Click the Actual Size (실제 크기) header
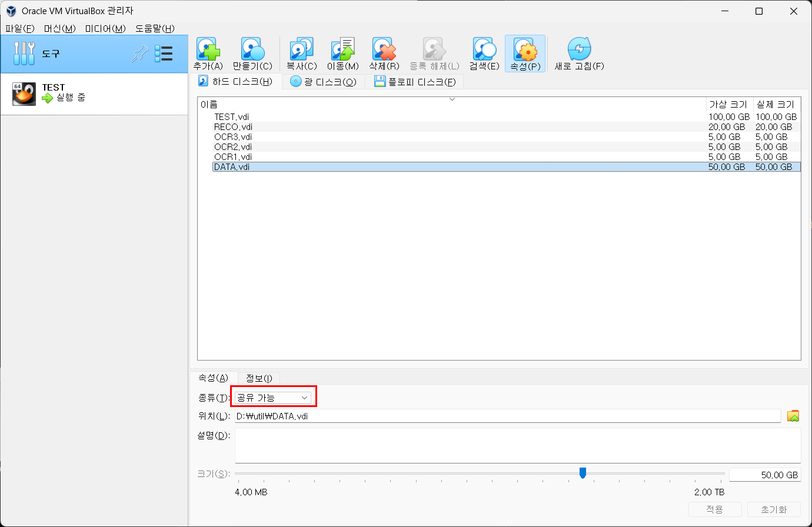The height and width of the screenshot is (527, 812). pyautogui.click(x=777, y=104)
